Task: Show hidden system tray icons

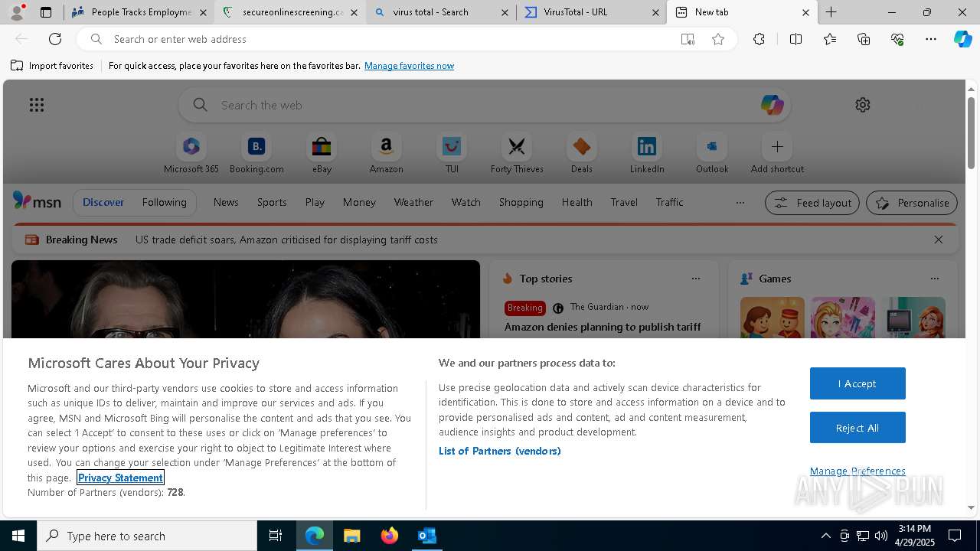Action: pos(825,536)
